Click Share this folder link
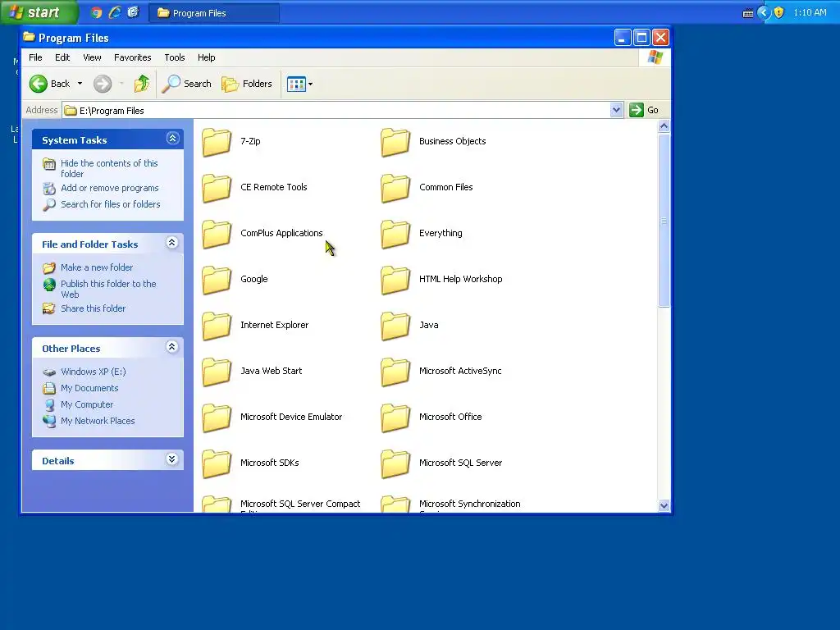The image size is (840, 630). (x=93, y=308)
